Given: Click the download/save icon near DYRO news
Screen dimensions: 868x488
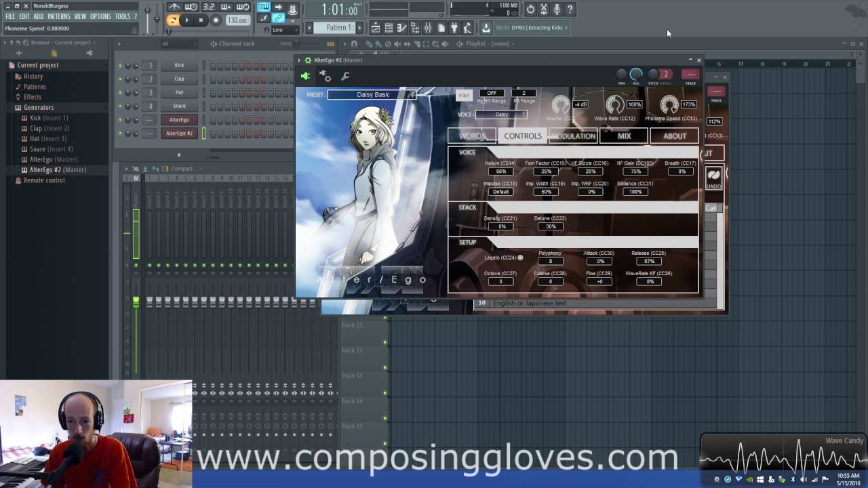Looking at the screenshot, I should click(486, 28).
